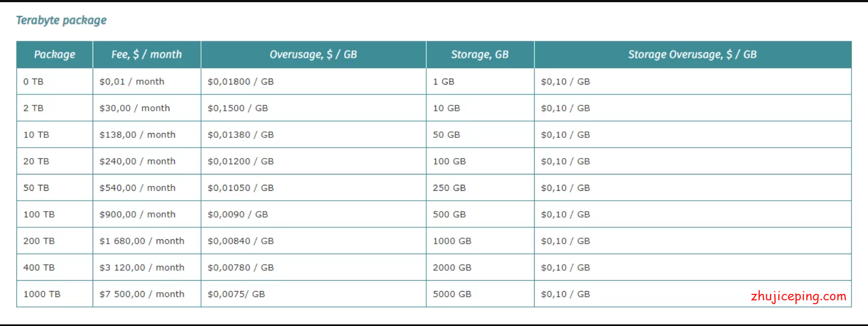Click the "$7 500,00 / month" fee cell
The width and height of the screenshot is (868, 326).
pos(142,294)
